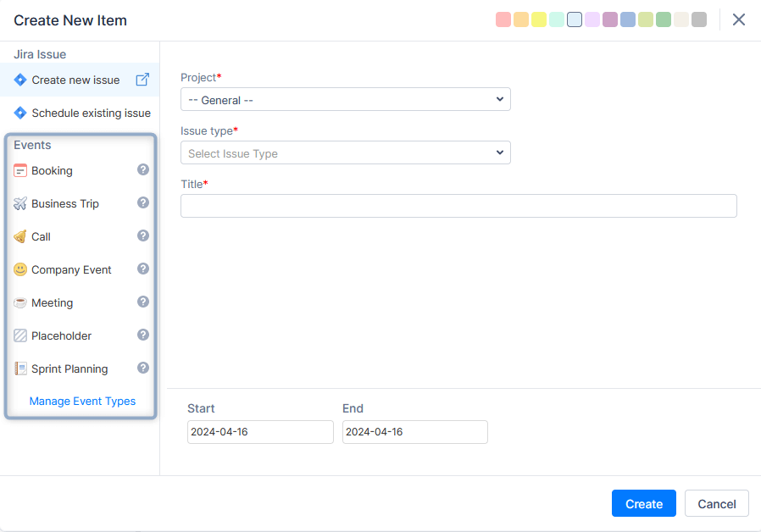Click the Booking calendar icon

click(x=20, y=170)
